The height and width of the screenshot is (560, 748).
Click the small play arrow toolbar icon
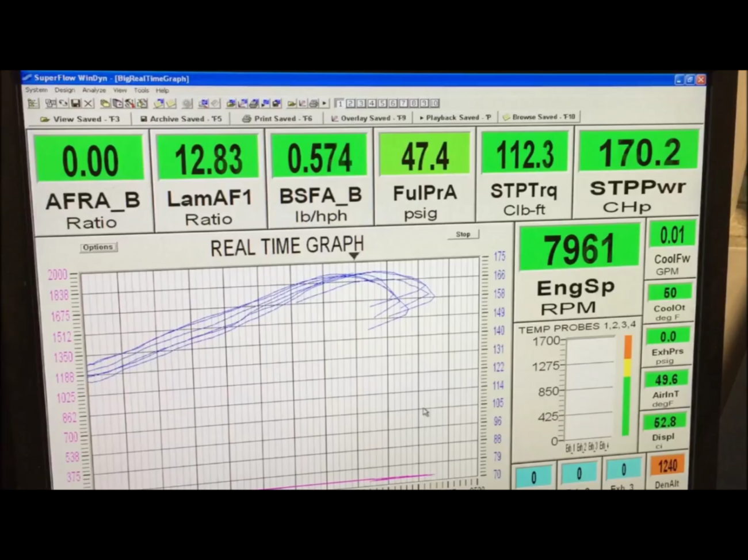(x=325, y=103)
